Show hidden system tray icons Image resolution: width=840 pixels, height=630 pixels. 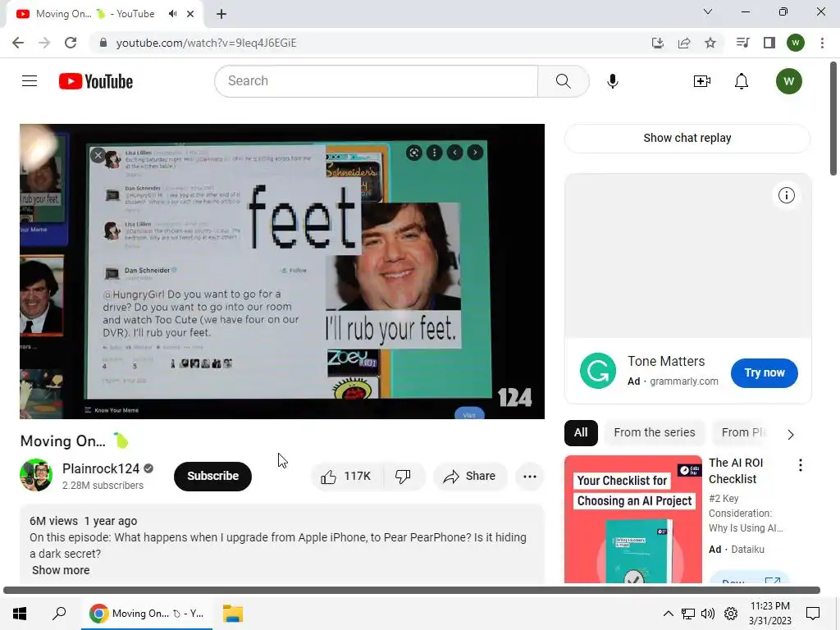668,614
